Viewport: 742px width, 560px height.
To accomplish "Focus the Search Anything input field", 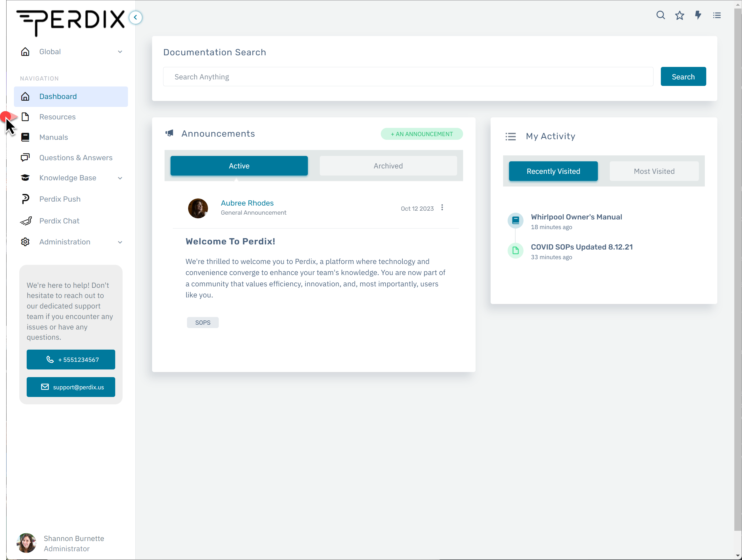I will [x=408, y=77].
